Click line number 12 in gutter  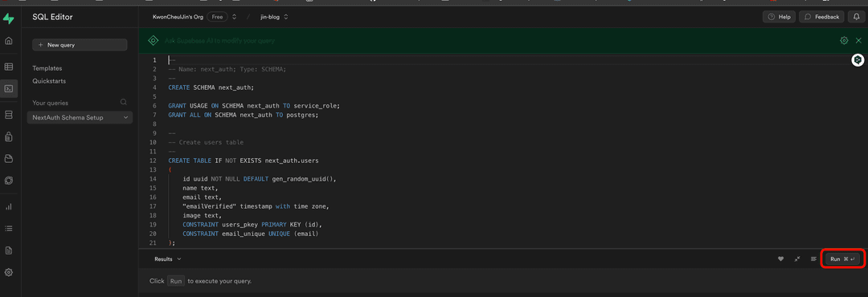tap(153, 161)
